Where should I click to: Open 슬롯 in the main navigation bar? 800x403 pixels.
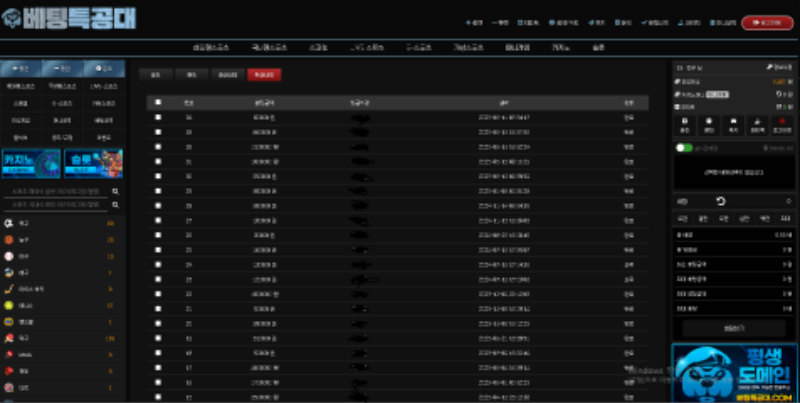point(598,47)
